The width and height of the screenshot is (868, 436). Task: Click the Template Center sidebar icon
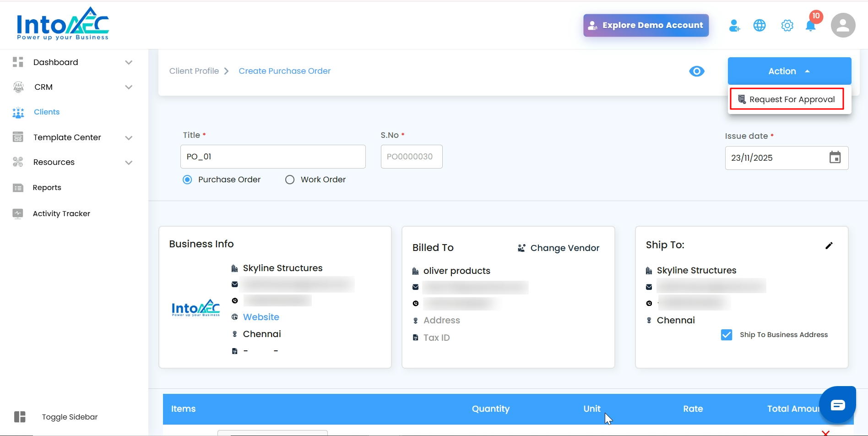pyautogui.click(x=18, y=137)
